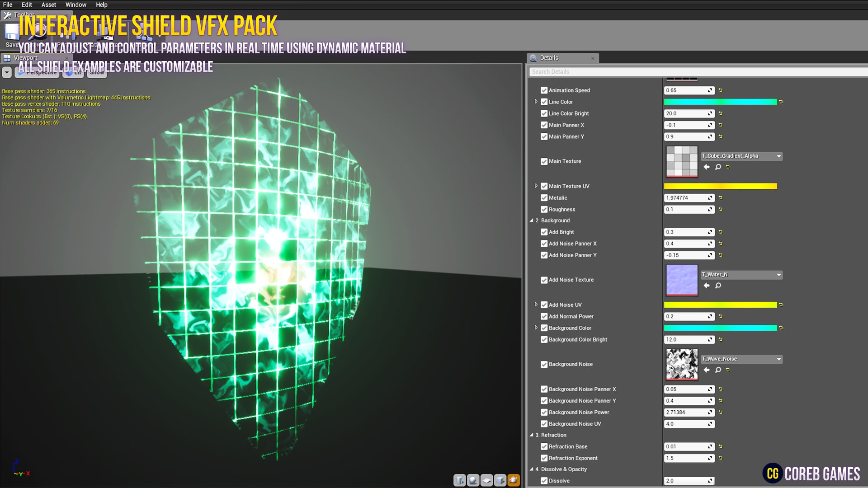Image resolution: width=868 pixels, height=488 pixels.
Task: Open the magnifier to browse Main Texture asset
Action: click(x=717, y=167)
